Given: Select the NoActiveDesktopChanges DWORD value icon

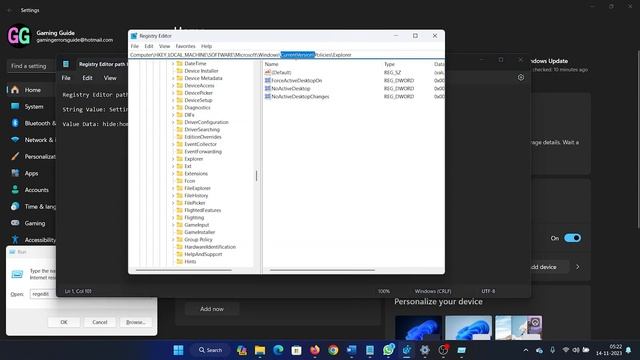Looking at the screenshot, I should tap(268, 97).
